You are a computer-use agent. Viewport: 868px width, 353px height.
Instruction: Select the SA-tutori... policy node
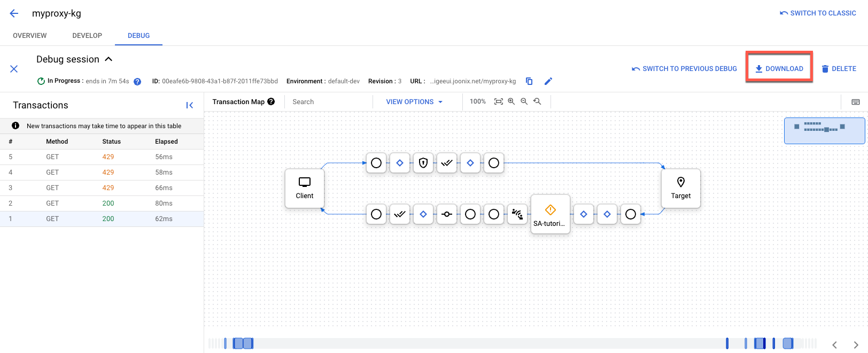551,214
